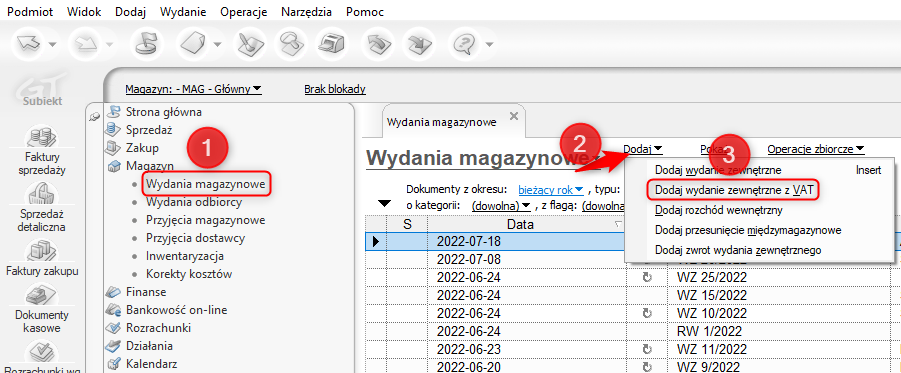Click the Działania module icon

113,346
